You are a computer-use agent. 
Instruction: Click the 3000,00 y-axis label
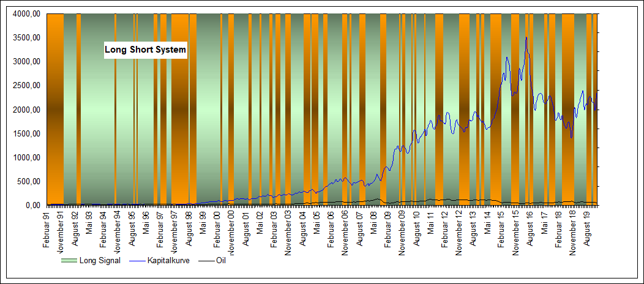point(26,62)
